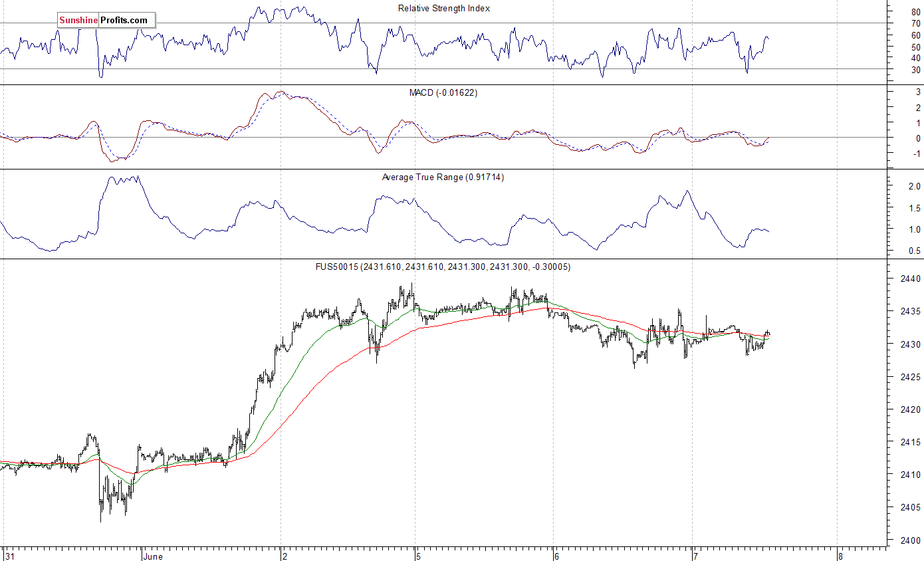
Task: Click the date label 2 on time axis
Action: (284, 556)
